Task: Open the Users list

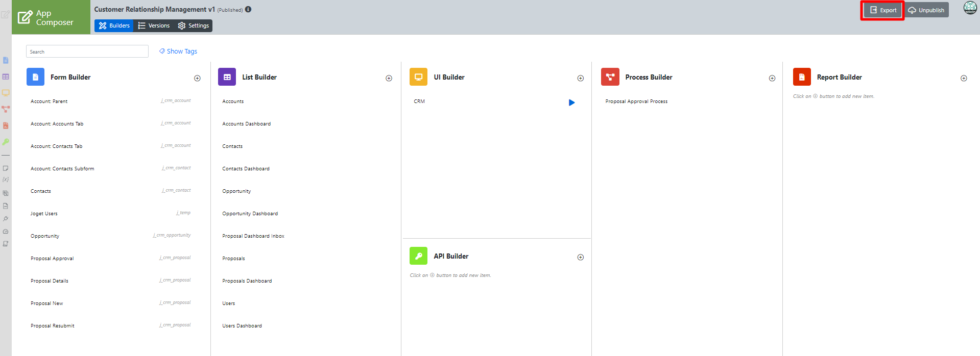Action: (x=229, y=303)
